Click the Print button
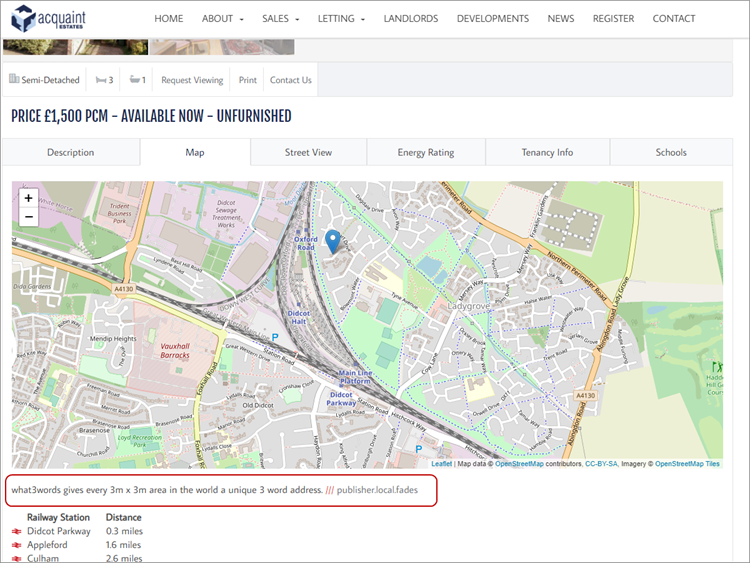The height and width of the screenshot is (563, 750). pos(247,80)
